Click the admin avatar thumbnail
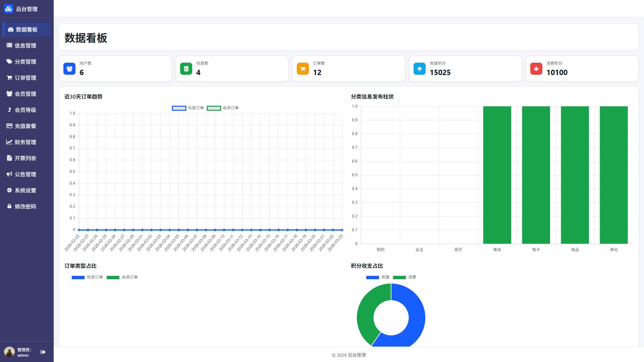Viewport: 644px width, 362px height. click(9, 352)
